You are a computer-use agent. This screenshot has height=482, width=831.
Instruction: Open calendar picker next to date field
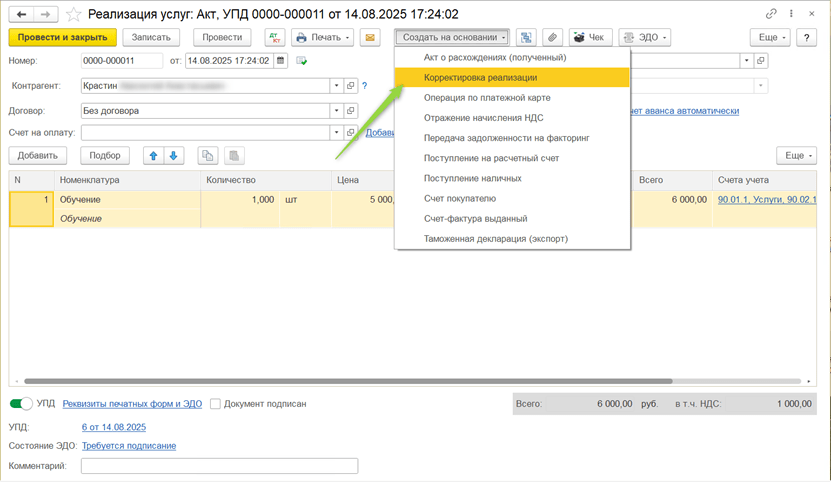coord(280,61)
